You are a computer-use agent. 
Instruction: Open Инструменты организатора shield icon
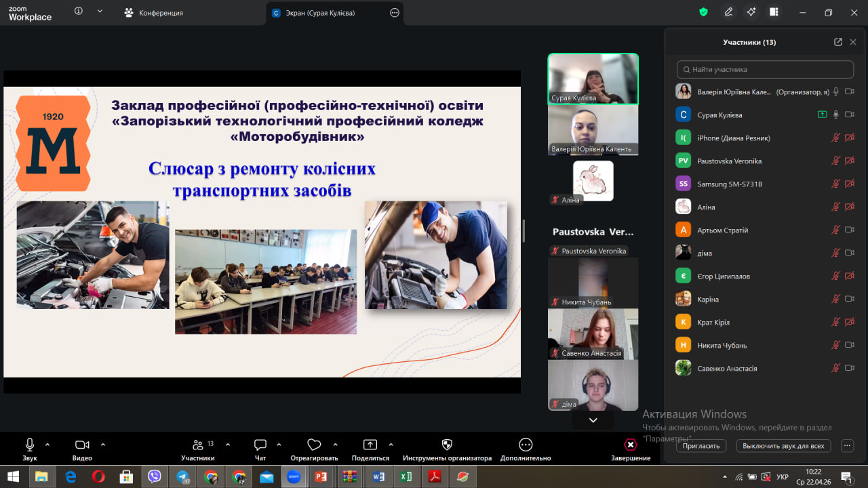447,445
